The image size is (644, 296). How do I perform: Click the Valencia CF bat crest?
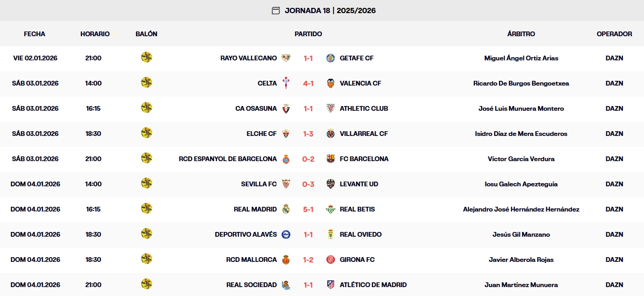tap(330, 83)
